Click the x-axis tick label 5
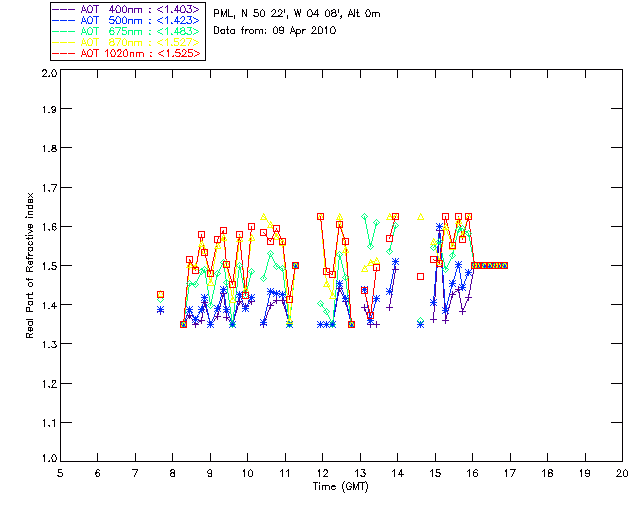Image resolution: width=640 pixels, height=512 pixels. tap(60, 473)
